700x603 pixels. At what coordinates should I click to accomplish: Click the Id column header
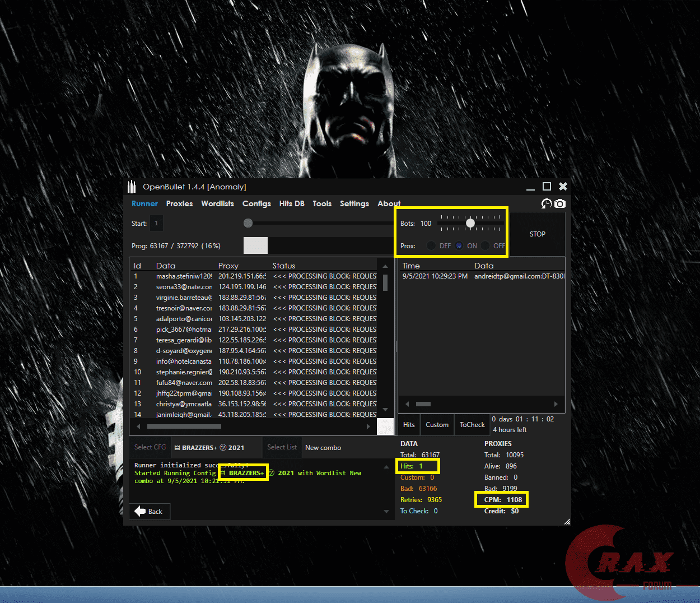coord(137,266)
